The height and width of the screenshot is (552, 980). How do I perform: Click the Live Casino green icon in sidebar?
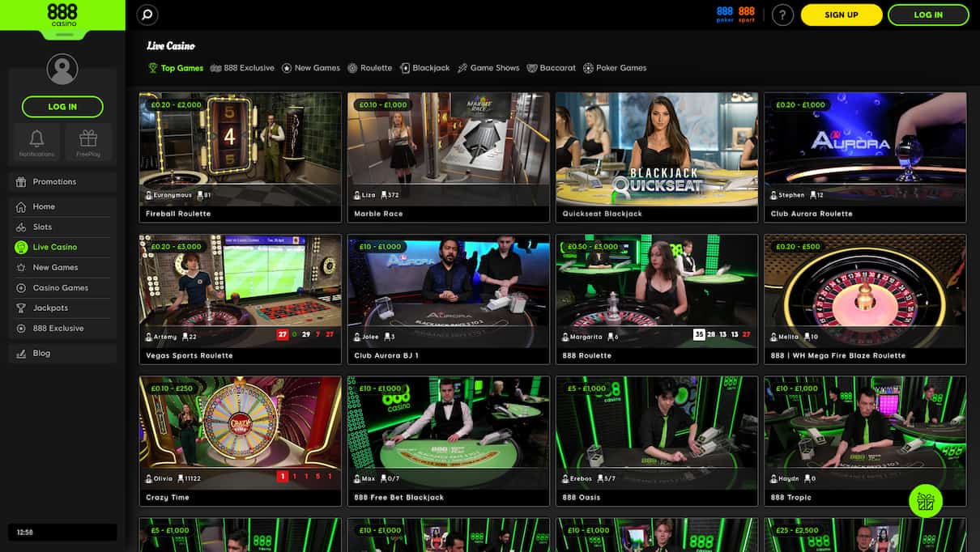[x=21, y=247]
